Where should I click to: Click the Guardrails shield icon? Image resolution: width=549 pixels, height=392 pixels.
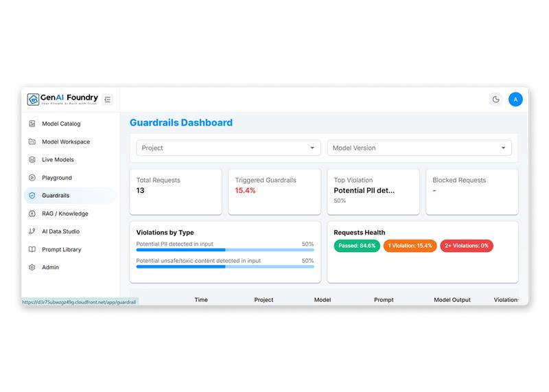[32, 196]
